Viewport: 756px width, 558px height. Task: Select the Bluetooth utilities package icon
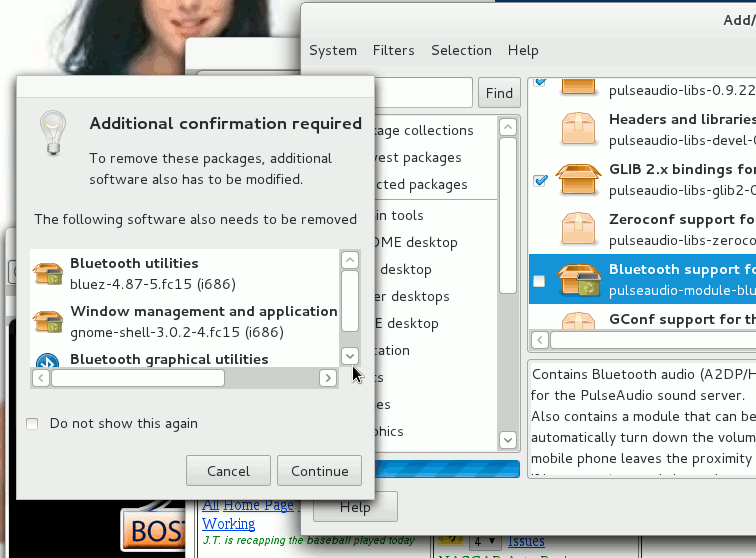pyautogui.click(x=48, y=273)
